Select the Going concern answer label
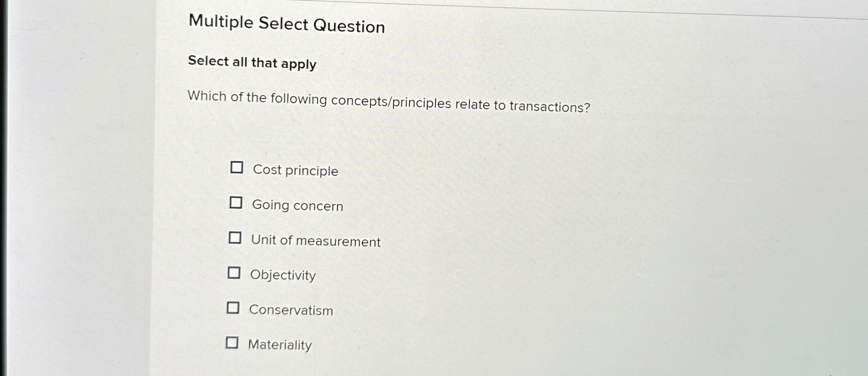The height and width of the screenshot is (376, 868). [297, 206]
